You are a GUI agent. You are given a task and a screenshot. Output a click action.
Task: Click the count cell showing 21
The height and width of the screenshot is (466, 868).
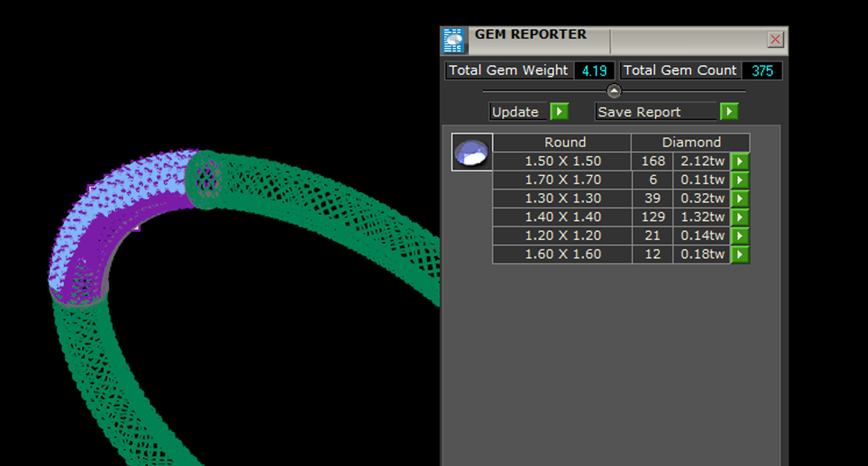pyautogui.click(x=652, y=235)
